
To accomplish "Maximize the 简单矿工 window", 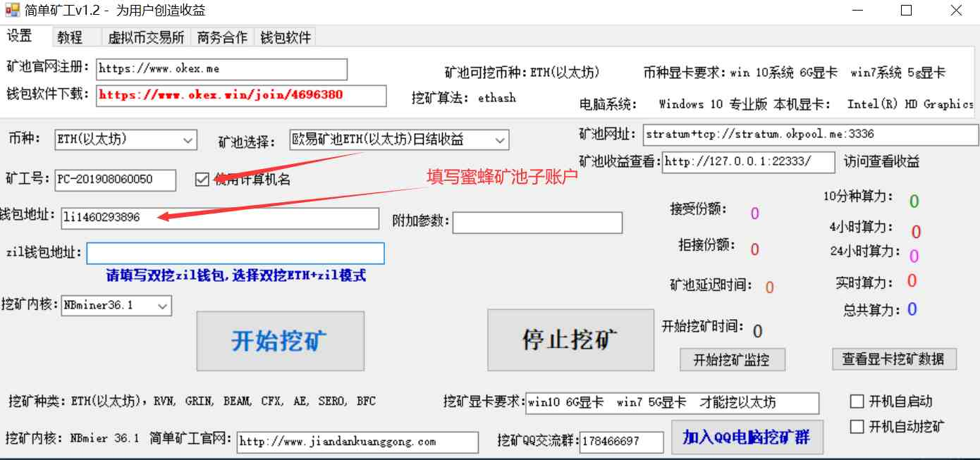I will pyautogui.click(x=907, y=11).
